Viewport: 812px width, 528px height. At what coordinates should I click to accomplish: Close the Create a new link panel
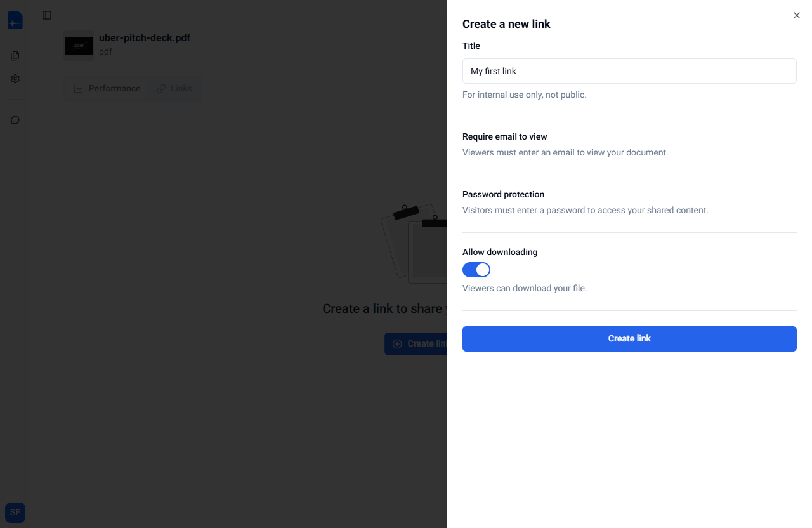(797, 15)
